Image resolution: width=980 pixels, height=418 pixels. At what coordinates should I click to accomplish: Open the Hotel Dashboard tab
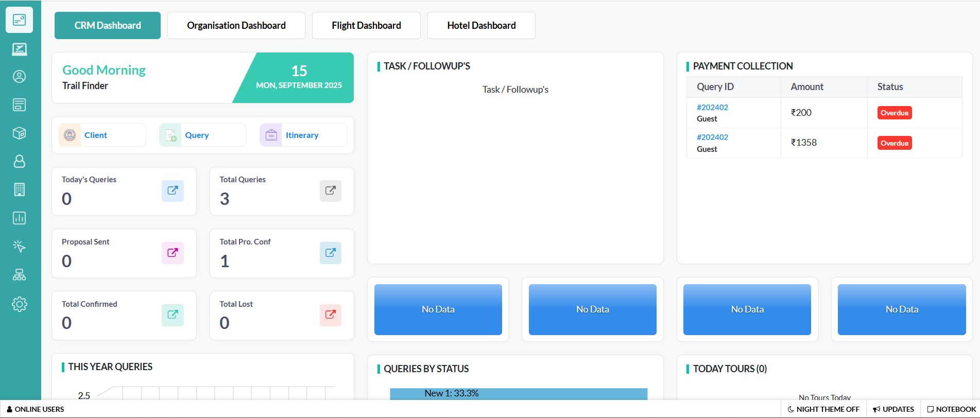coord(482,25)
